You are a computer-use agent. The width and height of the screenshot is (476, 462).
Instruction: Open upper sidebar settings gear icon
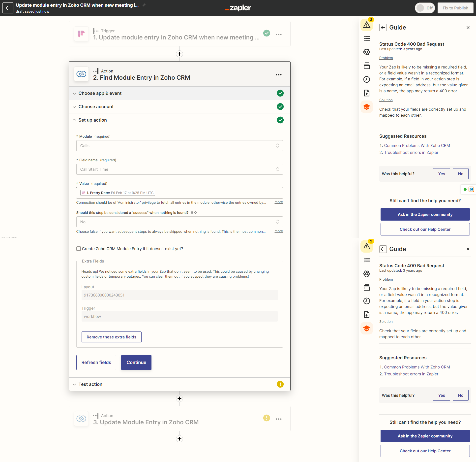(x=367, y=52)
